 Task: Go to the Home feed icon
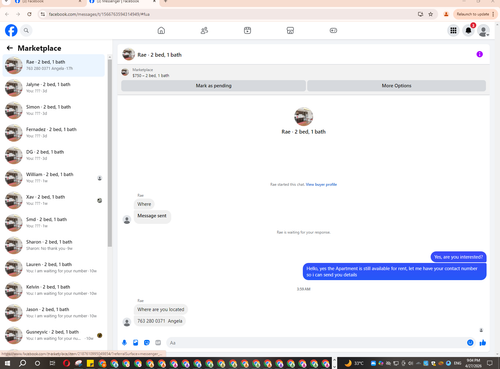[x=161, y=31]
